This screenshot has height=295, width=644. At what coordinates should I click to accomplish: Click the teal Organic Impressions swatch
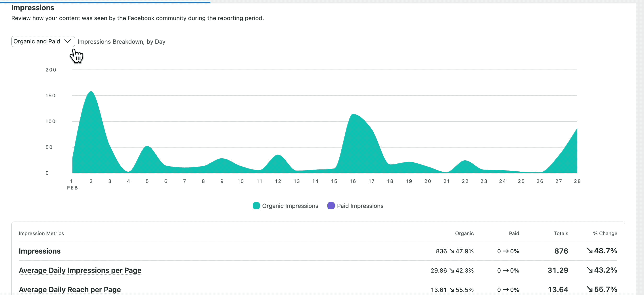click(x=256, y=206)
